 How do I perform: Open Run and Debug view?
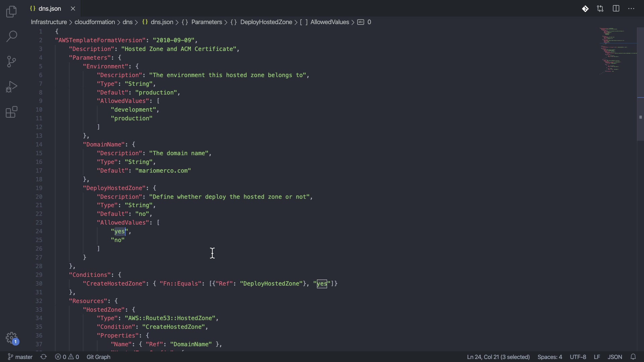pos(11,87)
